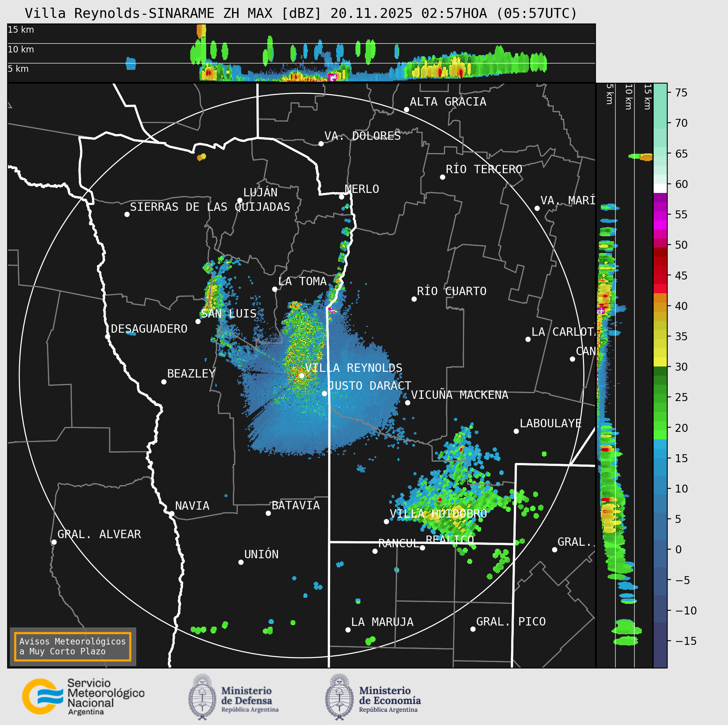728x725 pixels.
Task: Click the Rancul city marker
Action: pyautogui.click(x=375, y=551)
